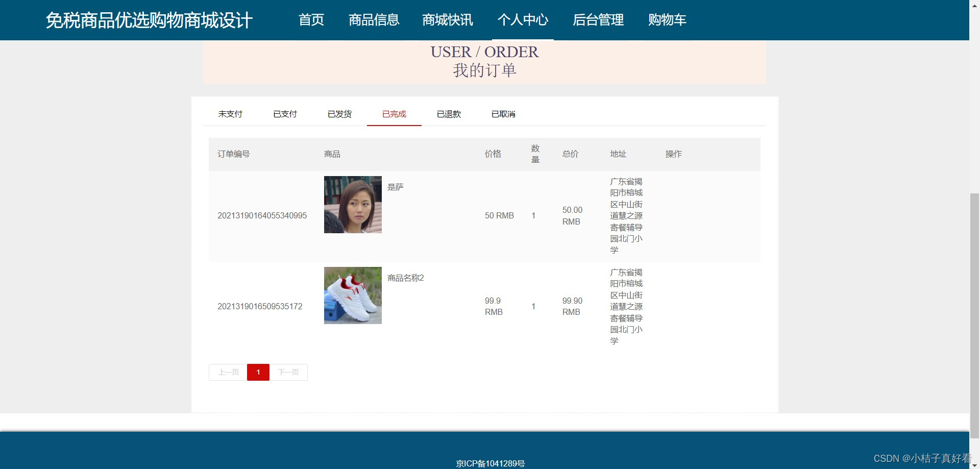Viewport: 980px width, 469px height.
Task: Click the 50 RMB price cell
Action: coord(499,215)
